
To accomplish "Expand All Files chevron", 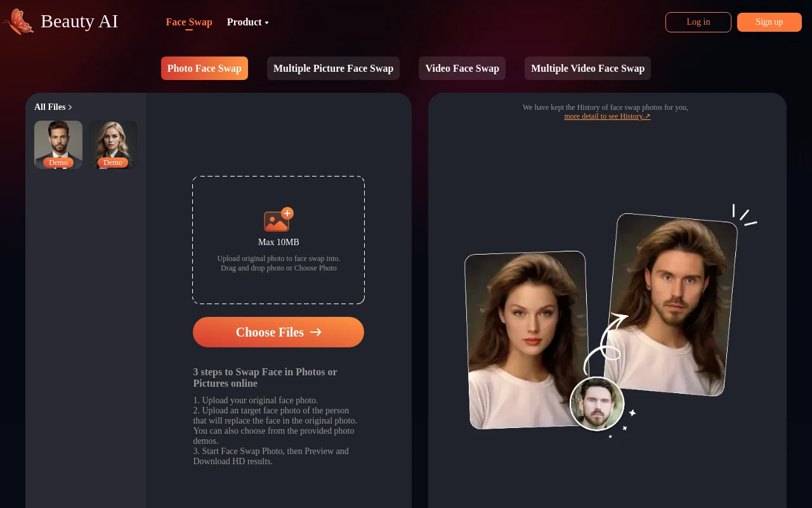I will pyautogui.click(x=70, y=107).
